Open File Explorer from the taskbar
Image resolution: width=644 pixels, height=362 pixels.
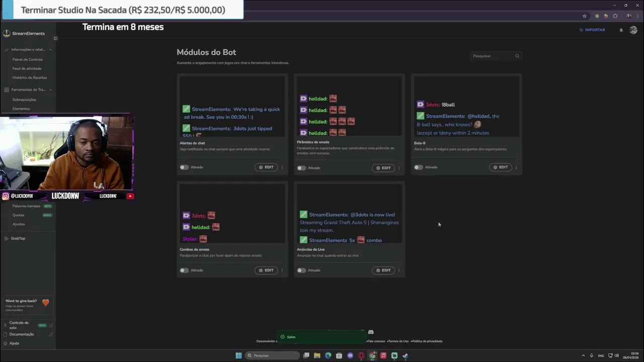(x=317, y=355)
